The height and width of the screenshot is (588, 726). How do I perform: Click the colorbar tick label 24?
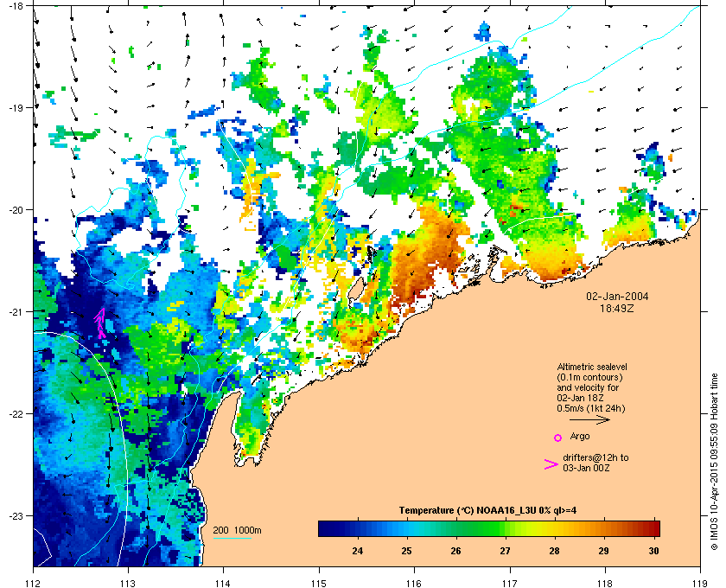pyautogui.click(x=358, y=551)
